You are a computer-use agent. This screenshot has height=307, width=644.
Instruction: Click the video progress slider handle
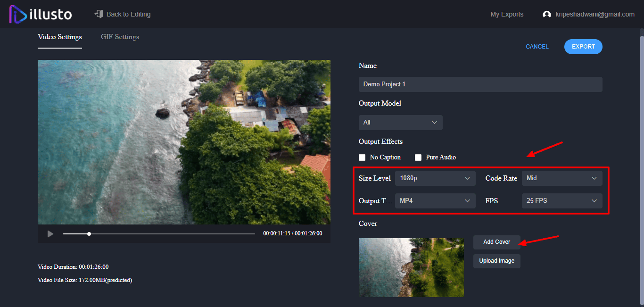[89, 234]
